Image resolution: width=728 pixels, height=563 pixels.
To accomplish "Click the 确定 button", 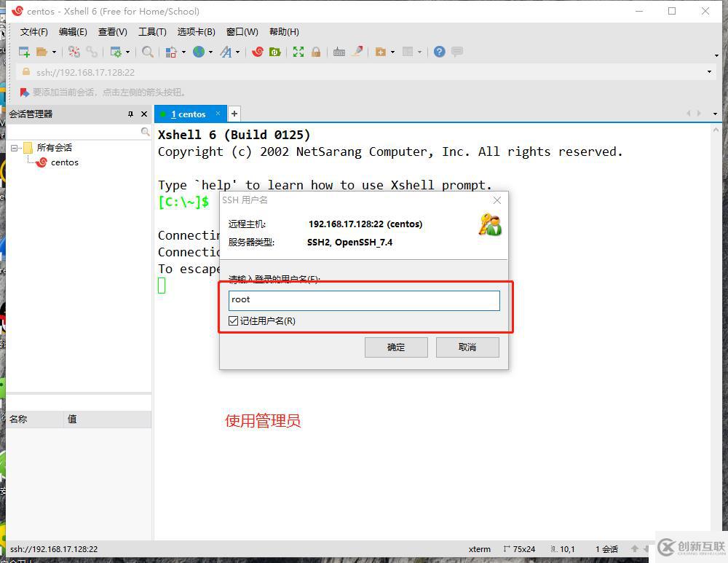I will [396, 347].
